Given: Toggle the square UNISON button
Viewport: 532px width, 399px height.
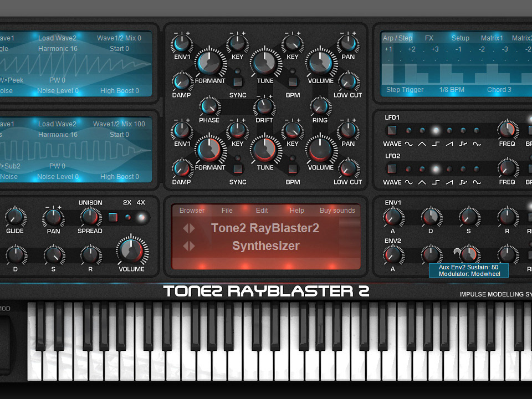Looking at the screenshot, I should pyautogui.click(x=113, y=217).
